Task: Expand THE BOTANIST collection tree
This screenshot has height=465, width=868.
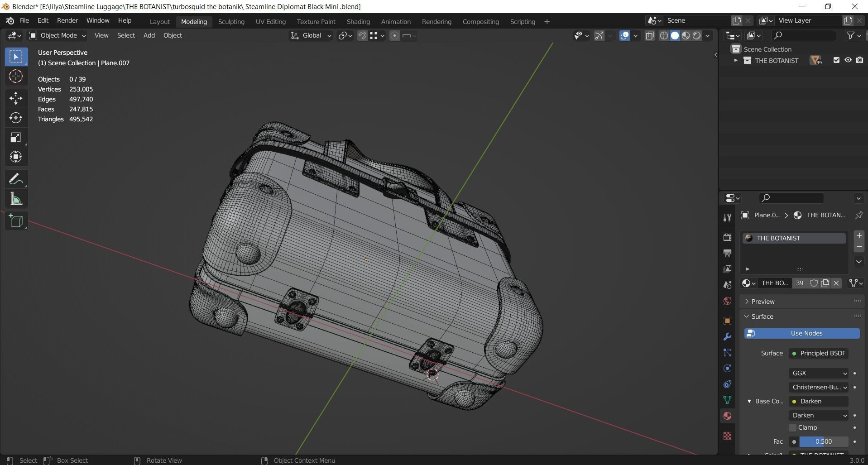Action: point(736,60)
